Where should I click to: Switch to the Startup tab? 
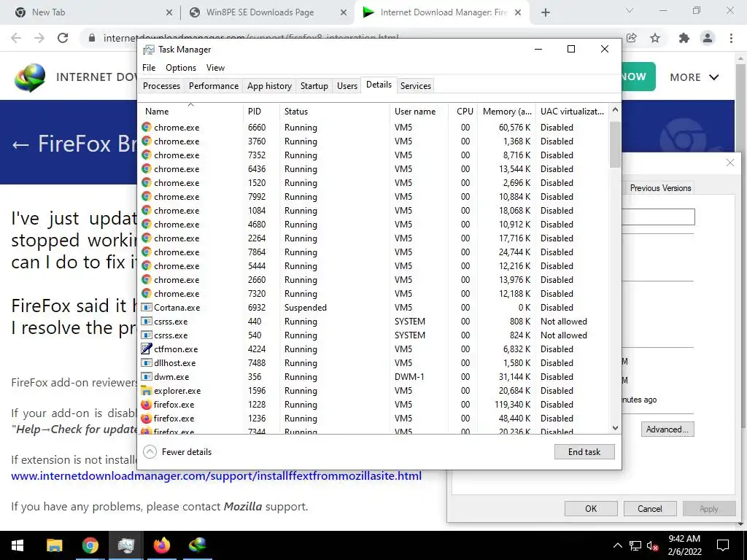tap(314, 86)
